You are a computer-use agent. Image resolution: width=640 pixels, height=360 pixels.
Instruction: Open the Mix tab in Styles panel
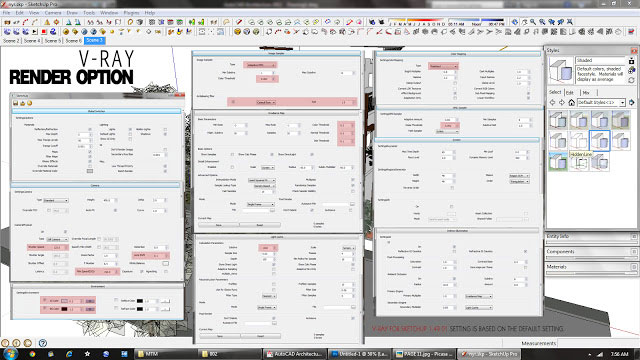point(586,93)
